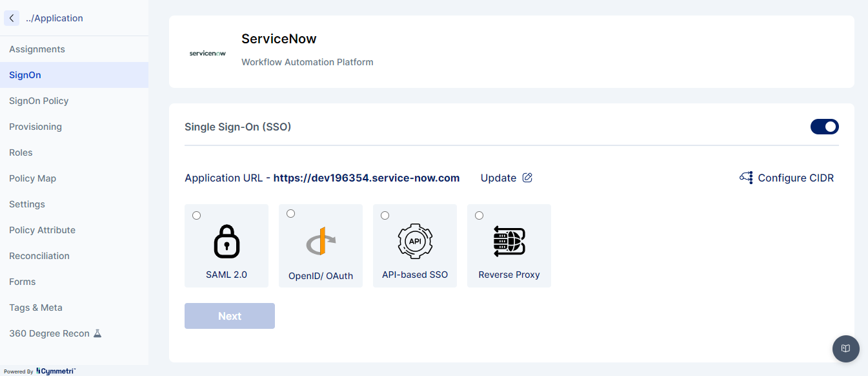Click the ServiceNow logo

(208, 53)
